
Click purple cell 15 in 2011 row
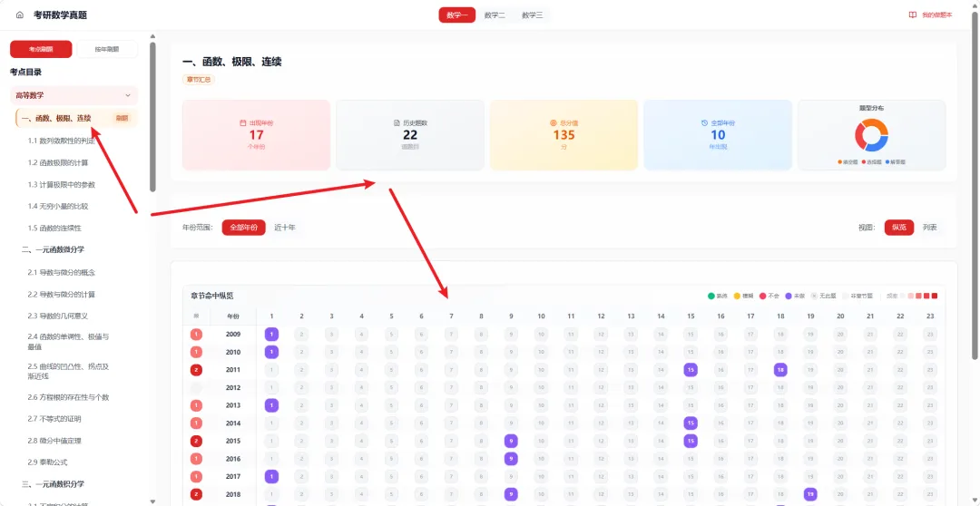(x=691, y=370)
